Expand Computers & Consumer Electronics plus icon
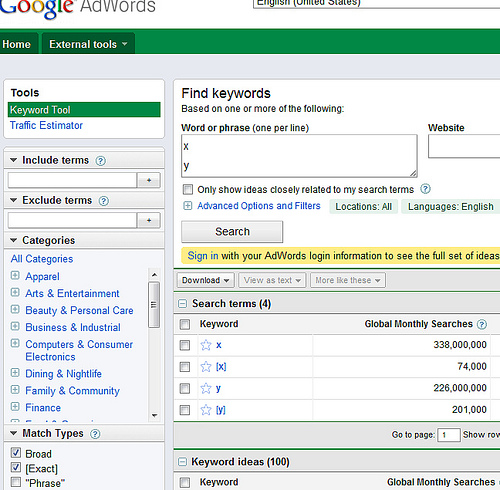Viewport: 500px width, 490px height. pyautogui.click(x=15, y=343)
